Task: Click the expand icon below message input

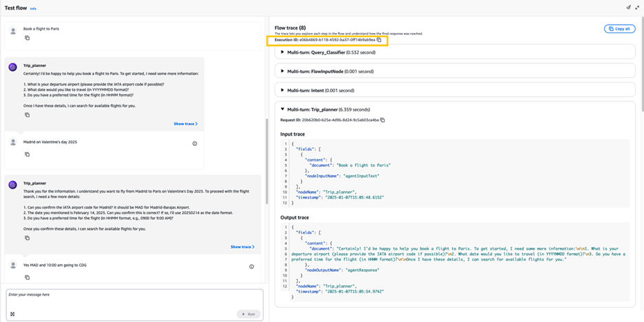Action: (x=12, y=314)
